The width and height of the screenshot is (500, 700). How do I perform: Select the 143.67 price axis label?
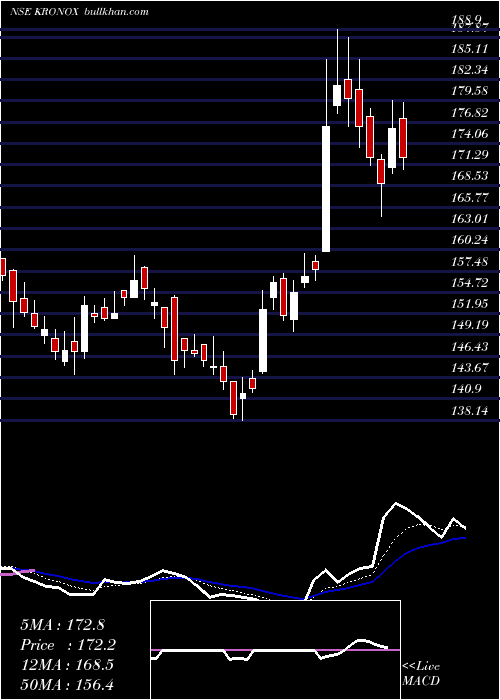470,368
